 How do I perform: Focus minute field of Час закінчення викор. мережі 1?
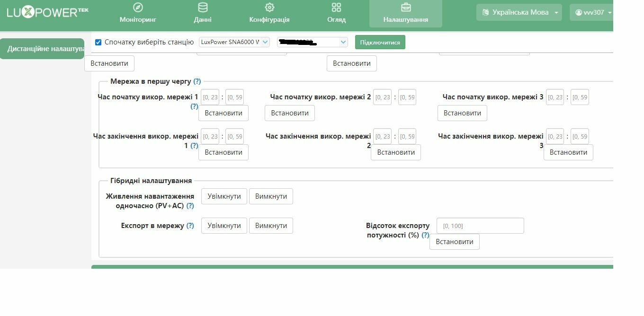(x=235, y=136)
